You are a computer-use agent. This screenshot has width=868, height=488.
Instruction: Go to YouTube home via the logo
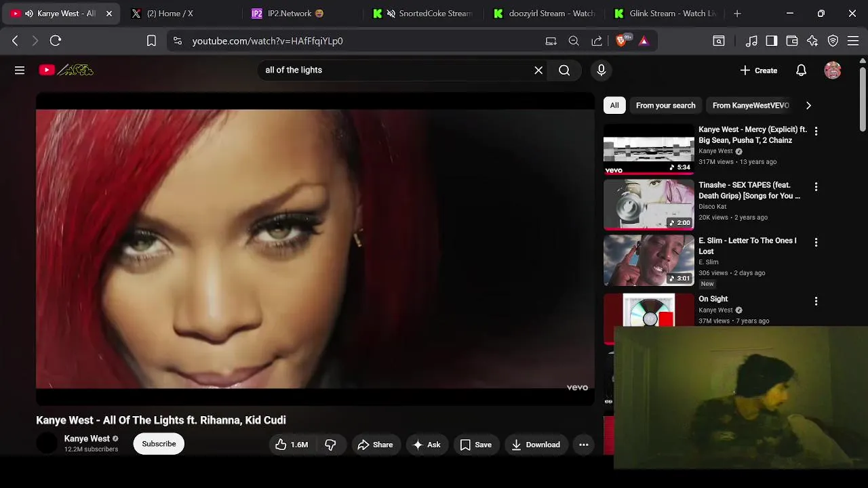coord(66,70)
